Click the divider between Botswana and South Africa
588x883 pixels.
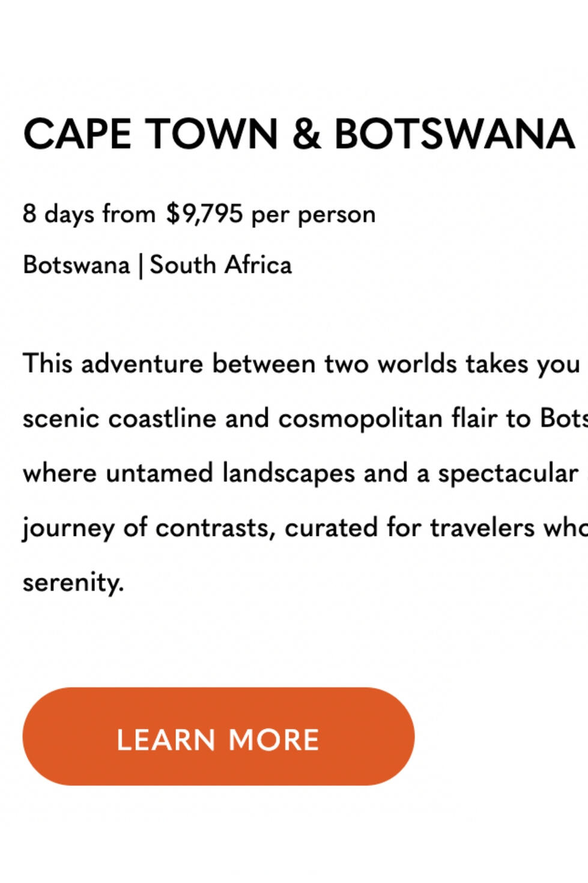coord(140,266)
